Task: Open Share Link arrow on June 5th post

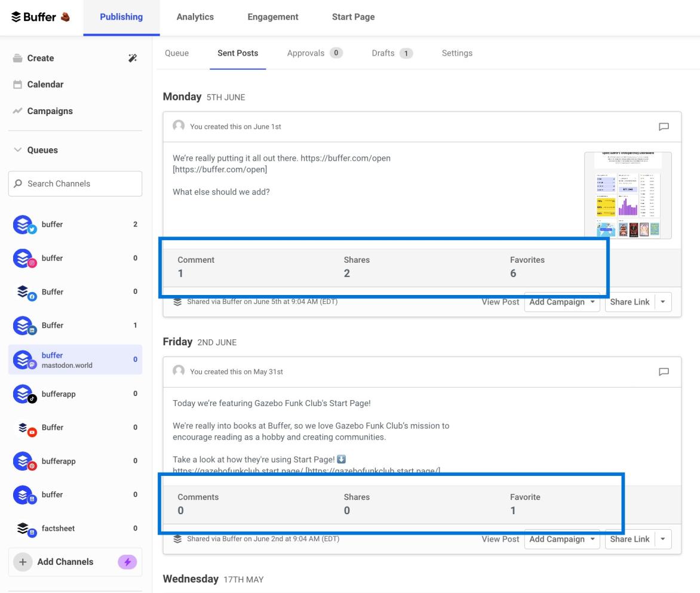Action: [663, 302]
